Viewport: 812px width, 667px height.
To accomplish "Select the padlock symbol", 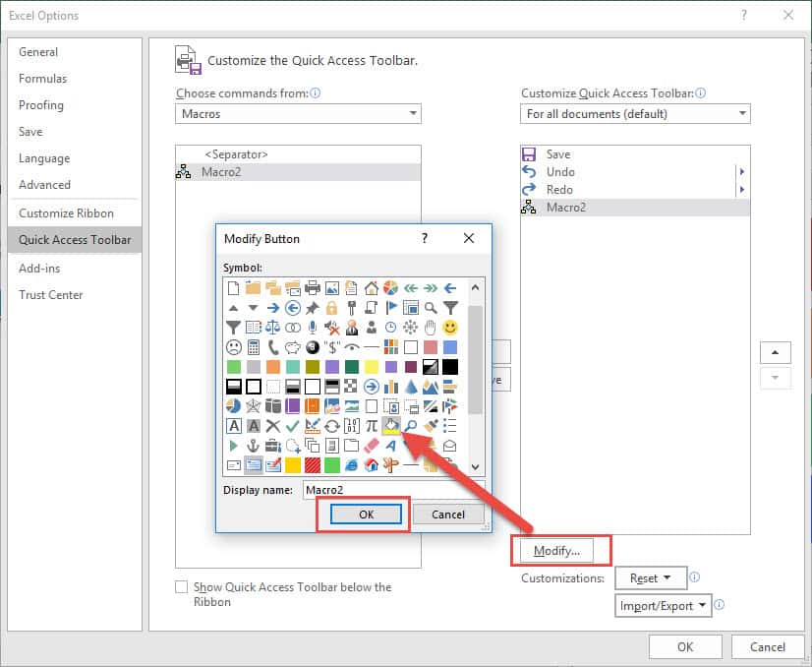I will point(332,308).
